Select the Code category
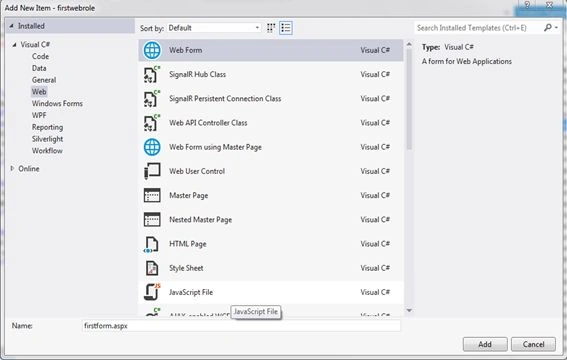 coord(40,56)
